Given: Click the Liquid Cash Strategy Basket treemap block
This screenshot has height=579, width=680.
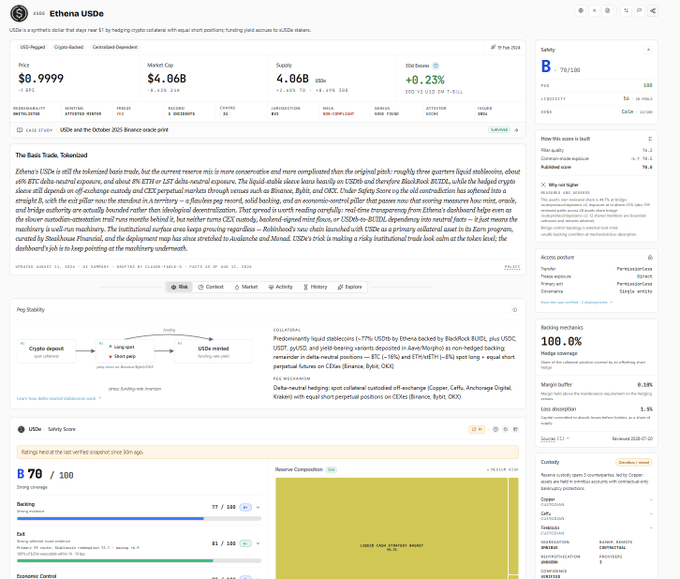Looking at the screenshot, I should 392,528.
